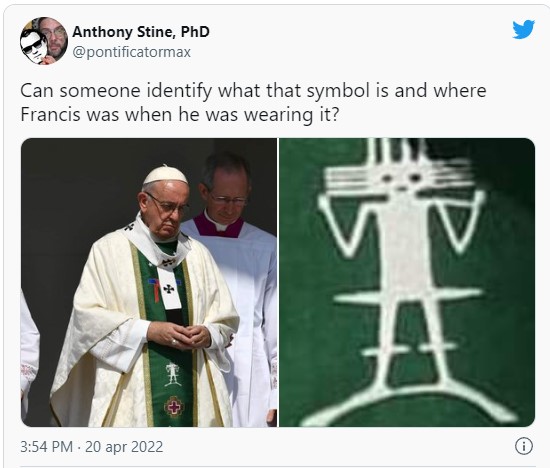The image size is (550, 468).
Task: Open the Anthony Stine, PhD display name
Action: (141, 32)
